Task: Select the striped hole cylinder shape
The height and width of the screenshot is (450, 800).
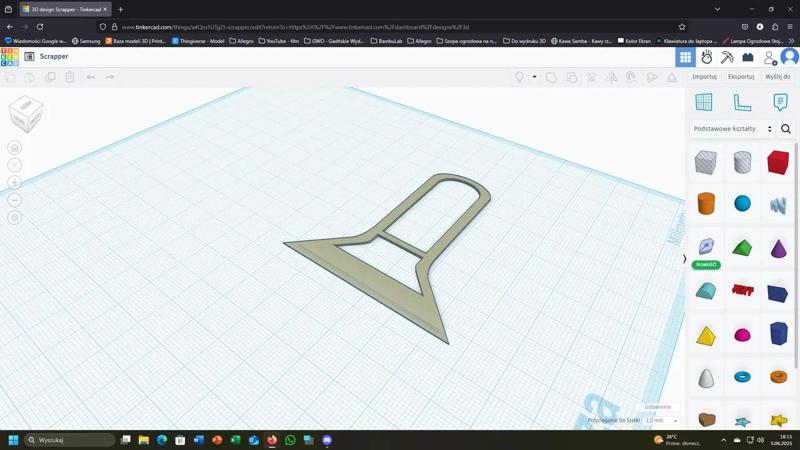Action: coord(742,162)
